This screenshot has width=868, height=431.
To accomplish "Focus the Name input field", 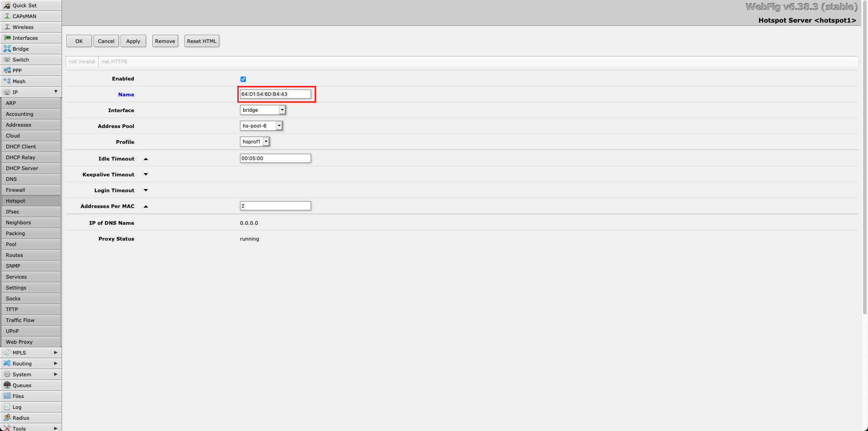I will pos(275,94).
